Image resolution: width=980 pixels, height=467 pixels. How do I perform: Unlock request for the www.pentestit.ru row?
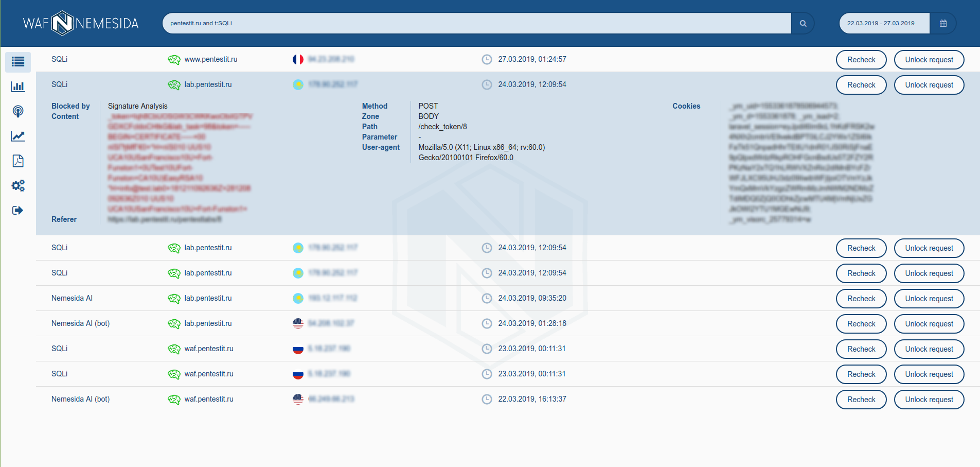929,60
